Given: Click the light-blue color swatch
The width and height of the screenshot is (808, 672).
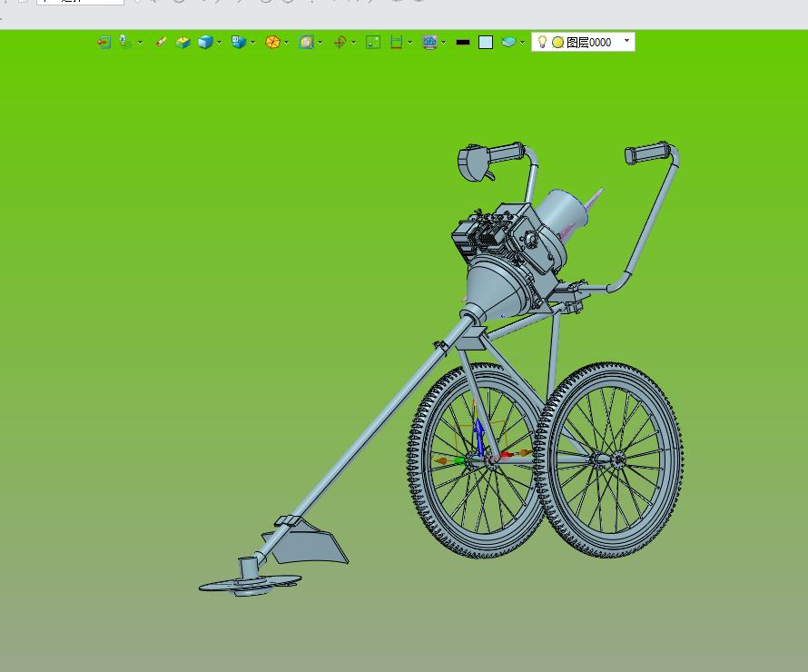Looking at the screenshot, I should 486,43.
